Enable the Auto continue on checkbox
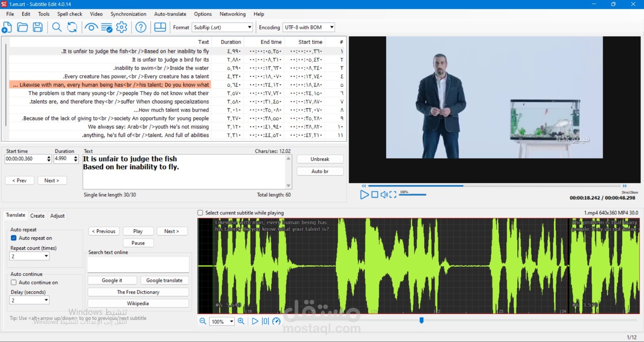Screen dimensions: 644x342 (14, 282)
